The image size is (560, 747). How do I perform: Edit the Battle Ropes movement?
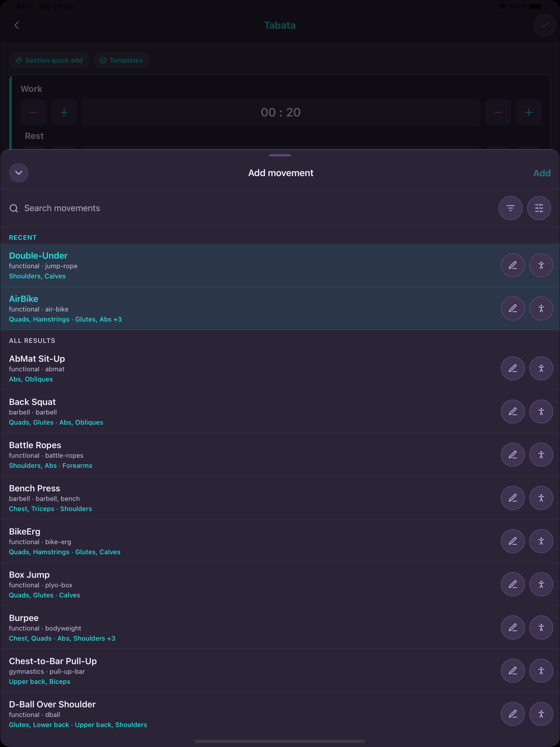coord(513,455)
